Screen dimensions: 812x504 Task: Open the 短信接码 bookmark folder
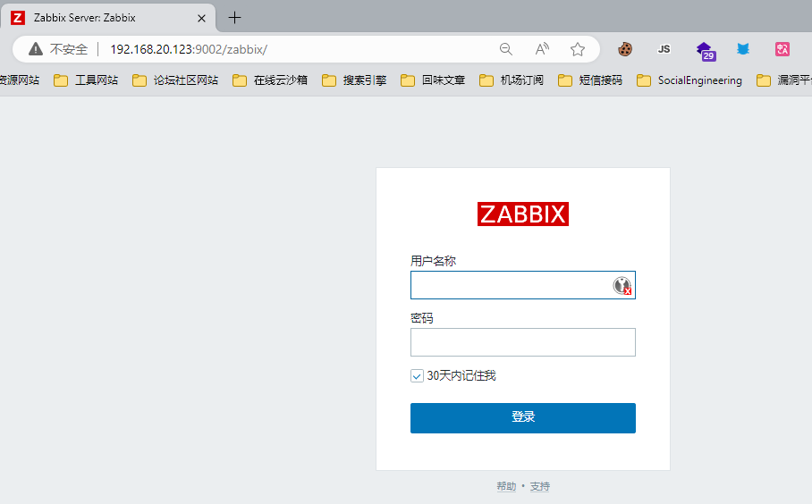click(x=590, y=80)
